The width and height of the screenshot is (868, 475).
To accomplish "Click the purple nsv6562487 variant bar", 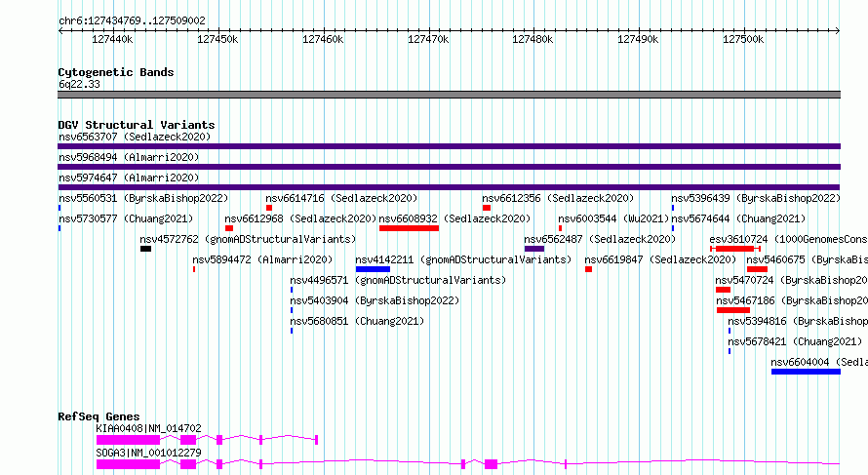I will coord(534,249).
